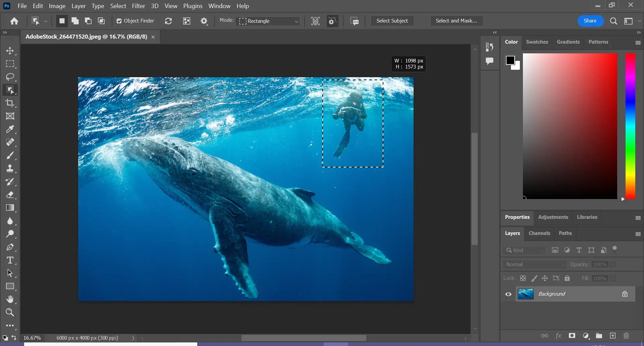This screenshot has height=346, width=644.
Task: Click the Select and Mask button
Action: [x=457, y=21]
